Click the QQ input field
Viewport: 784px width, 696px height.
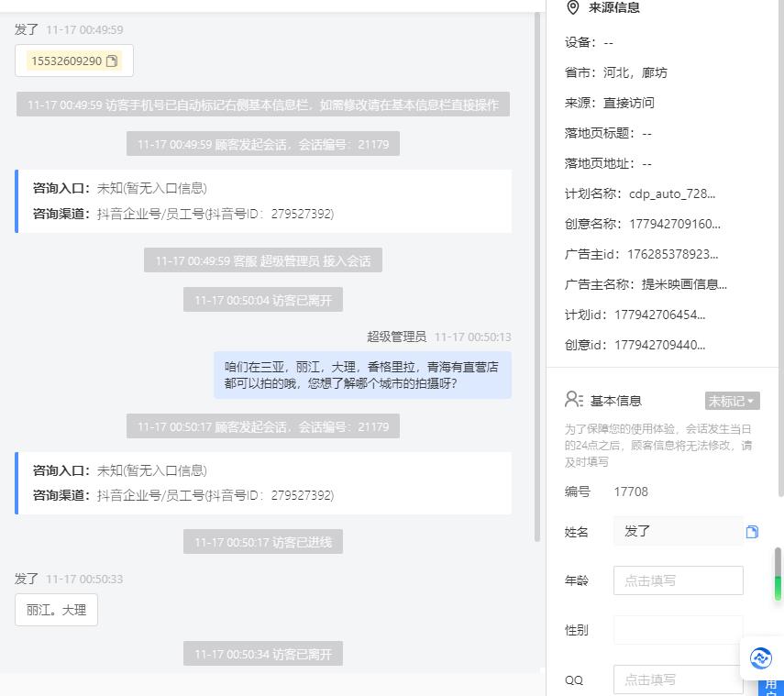678,679
